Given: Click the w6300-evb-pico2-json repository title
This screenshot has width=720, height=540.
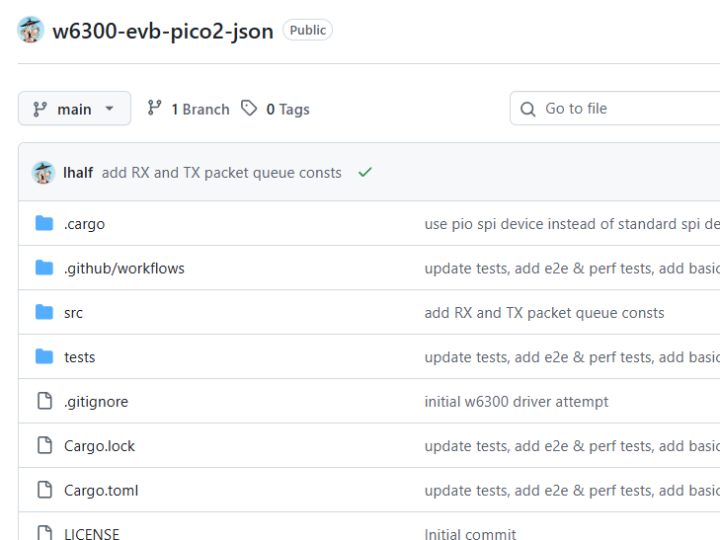Looking at the screenshot, I should 163,31.
